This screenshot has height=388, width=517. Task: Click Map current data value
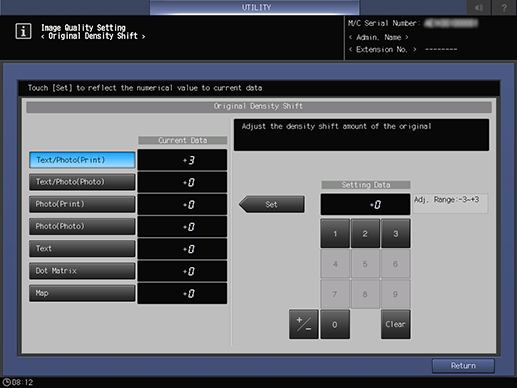[x=182, y=293]
